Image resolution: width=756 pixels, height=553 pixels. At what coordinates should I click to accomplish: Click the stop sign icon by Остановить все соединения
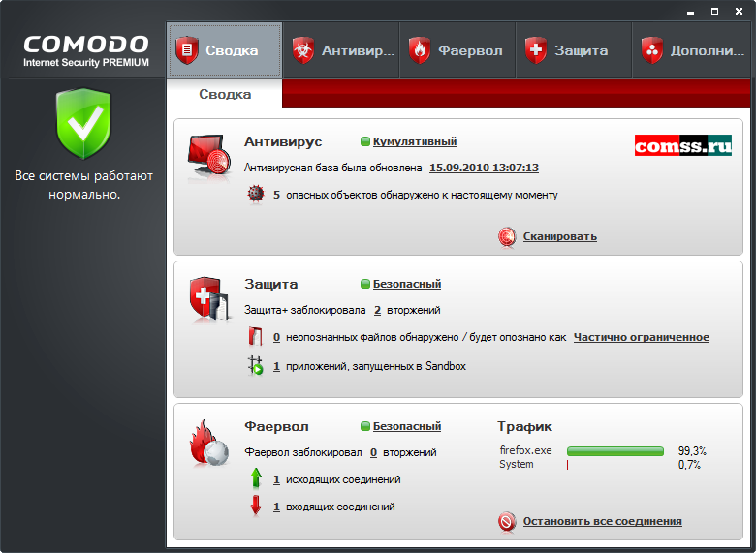(507, 522)
